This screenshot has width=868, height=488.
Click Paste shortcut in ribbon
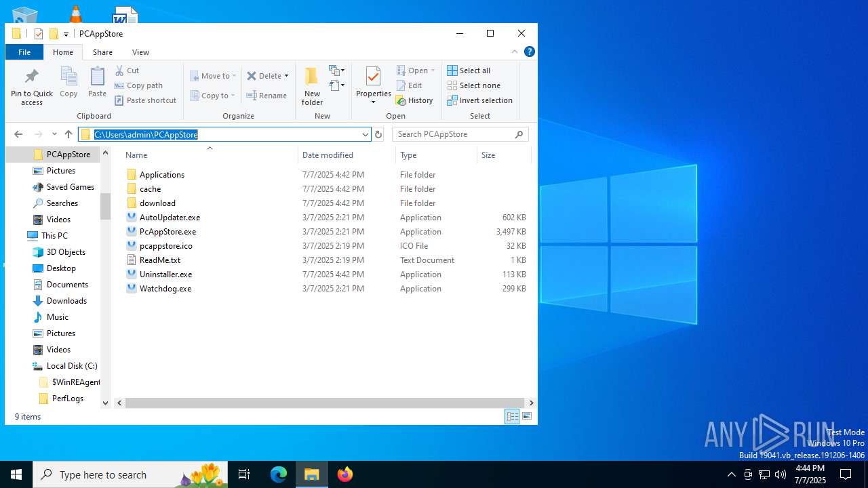pos(145,100)
